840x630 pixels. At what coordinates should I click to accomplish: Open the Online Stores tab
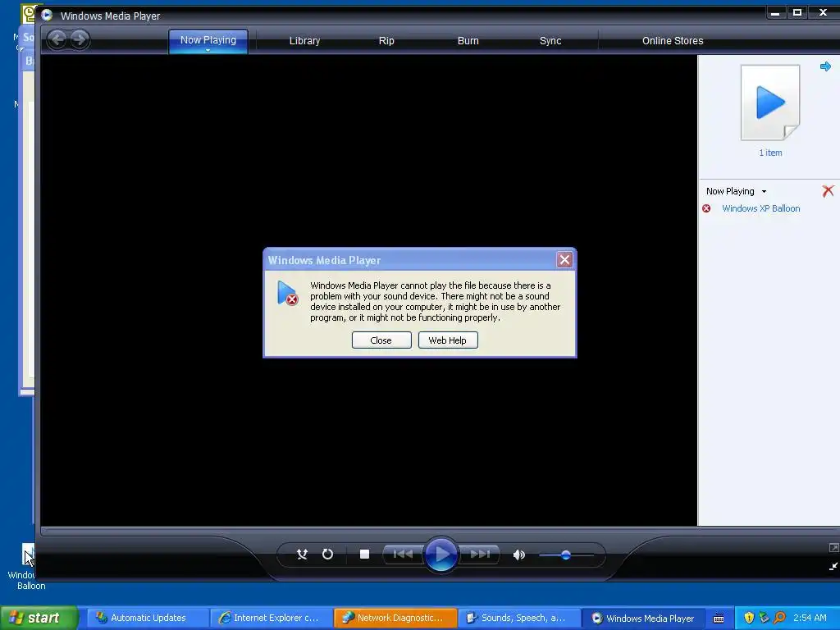[x=673, y=41]
